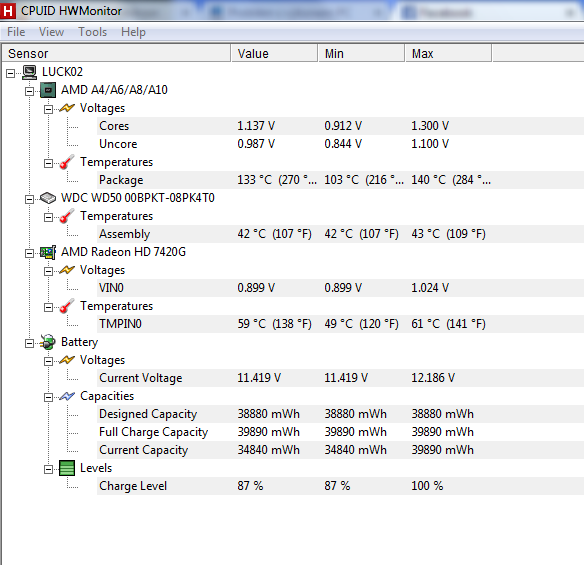Click the AMD A4/A6/A8/A10 processor chip icon
Screen dimensions: 584x565
pos(48,90)
